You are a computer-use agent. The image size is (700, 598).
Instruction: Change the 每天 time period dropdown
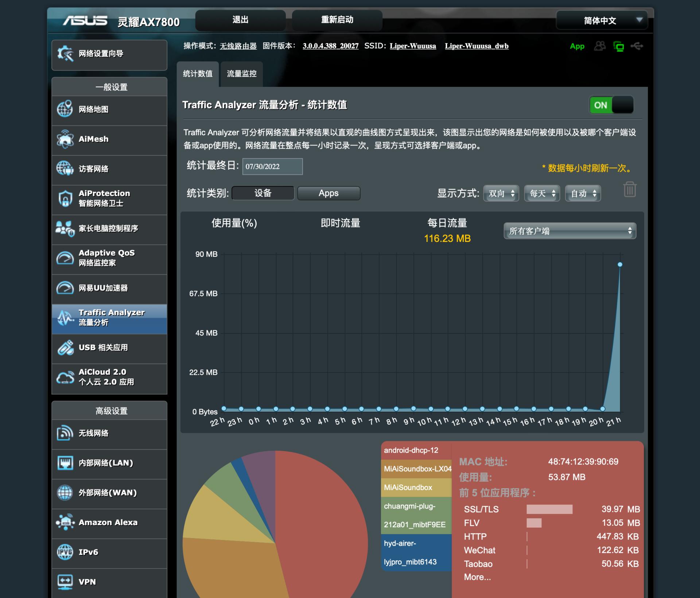[x=542, y=193]
